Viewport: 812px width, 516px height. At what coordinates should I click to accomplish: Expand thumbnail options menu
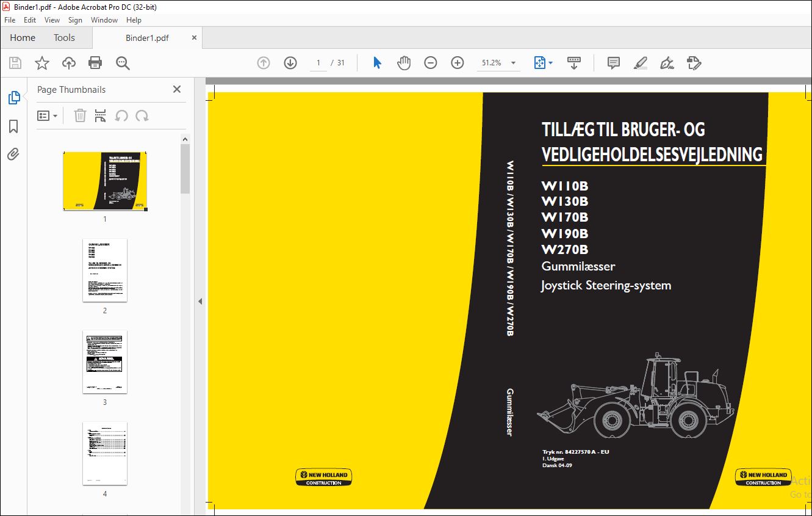click(47, 116)
